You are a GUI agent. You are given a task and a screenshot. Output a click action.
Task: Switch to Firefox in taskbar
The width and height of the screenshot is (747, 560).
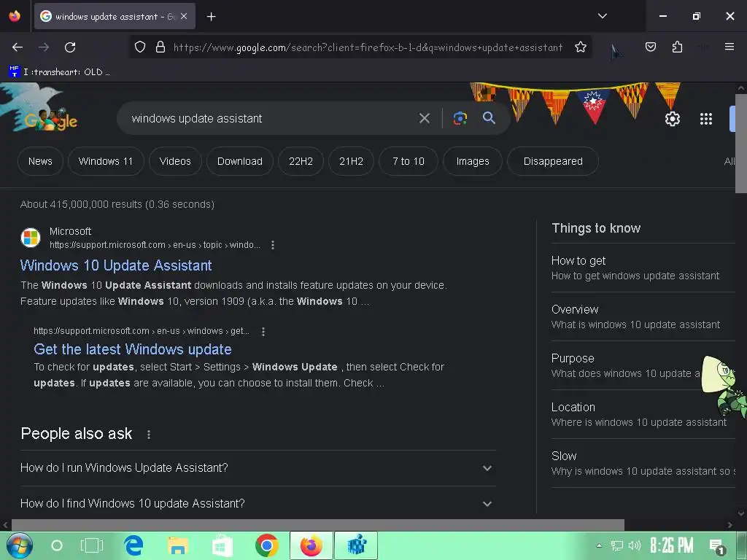(x=311, y=545)
